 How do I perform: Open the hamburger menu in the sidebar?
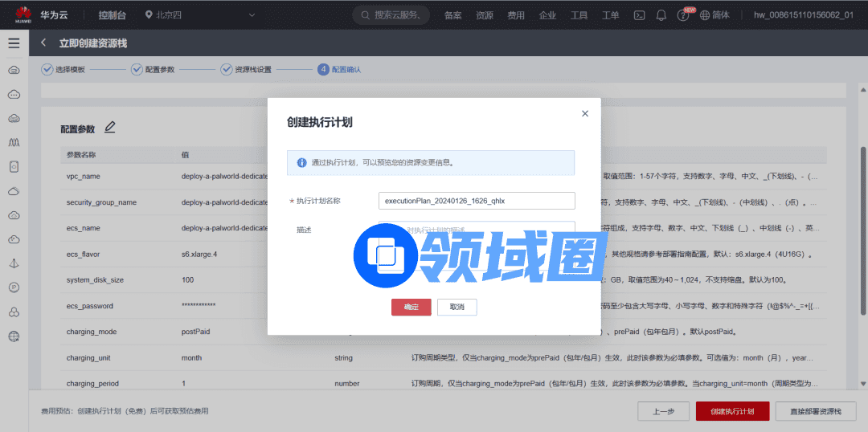(x=14, y=43)
